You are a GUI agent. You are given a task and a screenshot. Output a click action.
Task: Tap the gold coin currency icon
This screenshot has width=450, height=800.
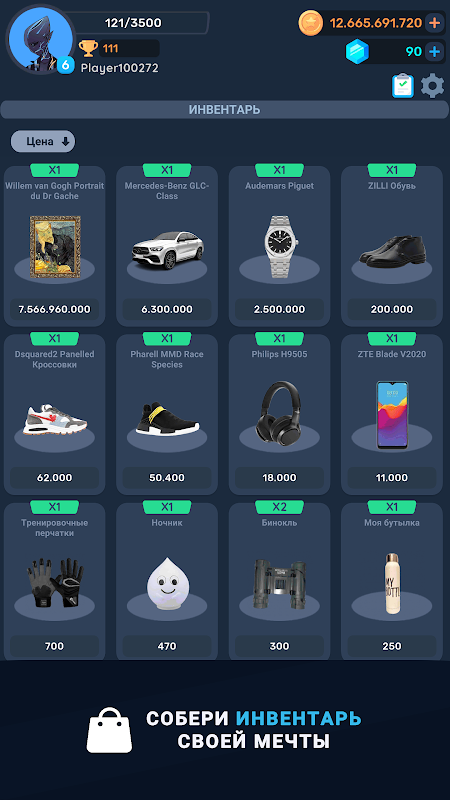tap(310, 23)
